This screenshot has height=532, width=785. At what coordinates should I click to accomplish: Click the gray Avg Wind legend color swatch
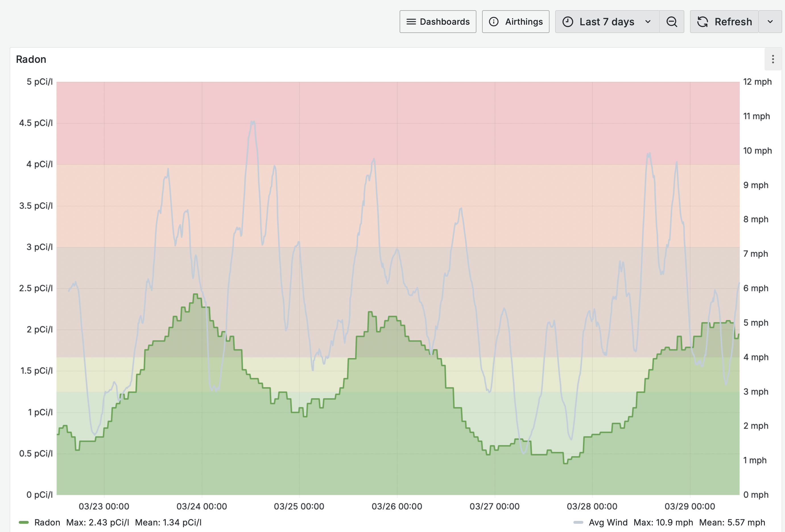tap(578, 522)
